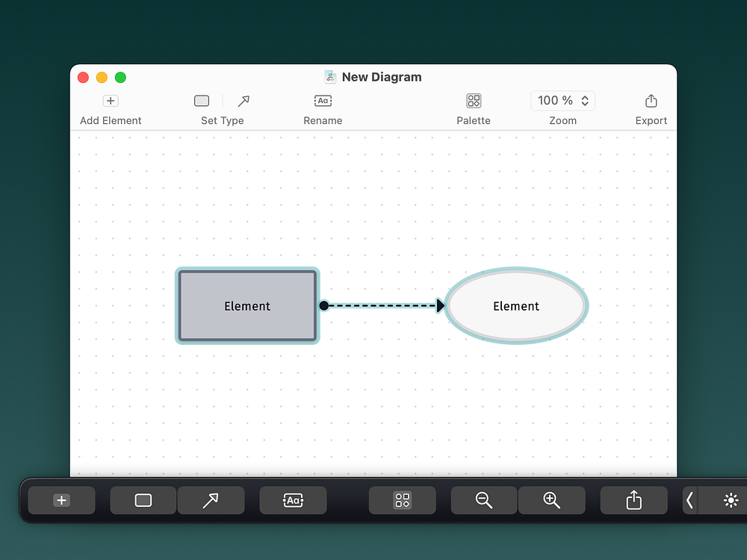Viewport: 747px width, 560px height.
Task: Click the Export share icon in toolbar
Action: click(x=651, y=101)
